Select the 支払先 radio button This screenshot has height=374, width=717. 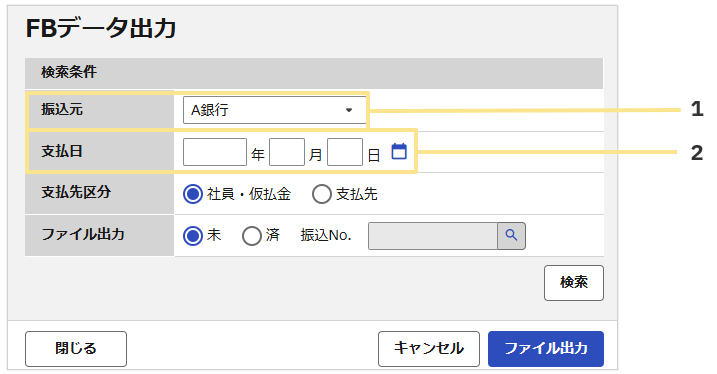point(321,194)
